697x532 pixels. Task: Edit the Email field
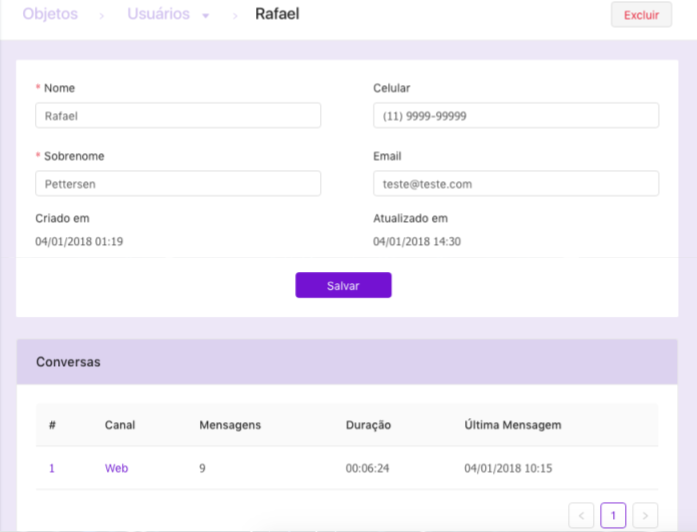(x=516, y=184)
